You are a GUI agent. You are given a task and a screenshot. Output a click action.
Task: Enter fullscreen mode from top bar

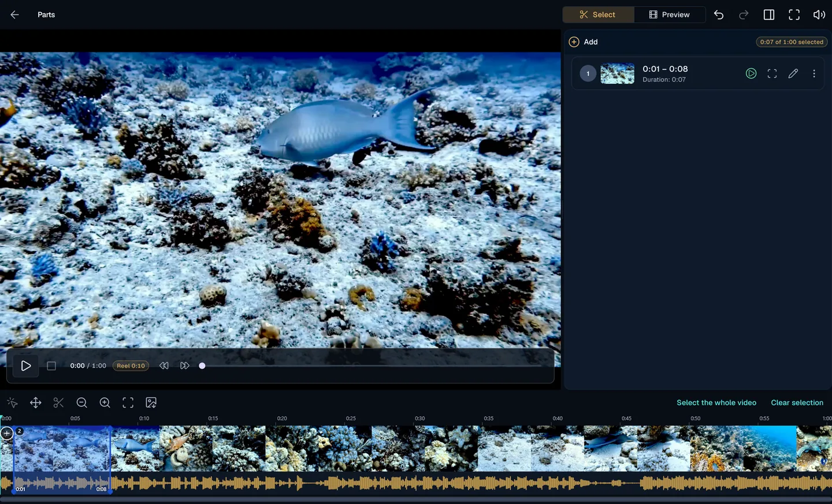point(794,14)
